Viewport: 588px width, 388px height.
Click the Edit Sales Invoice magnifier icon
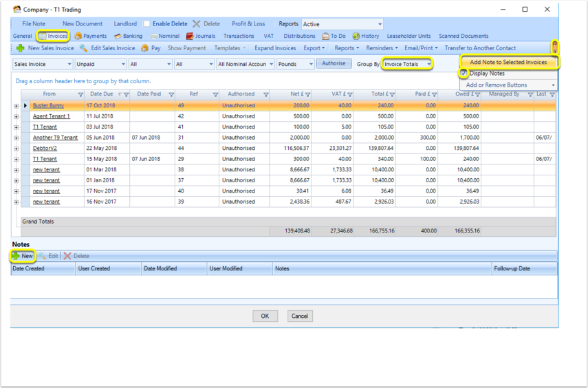coord(83,48)
